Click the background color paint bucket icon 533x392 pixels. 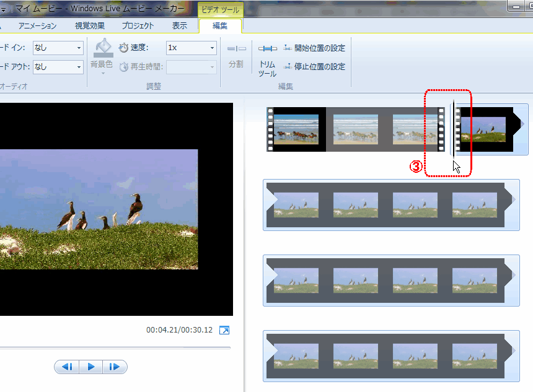coord(103,48)
